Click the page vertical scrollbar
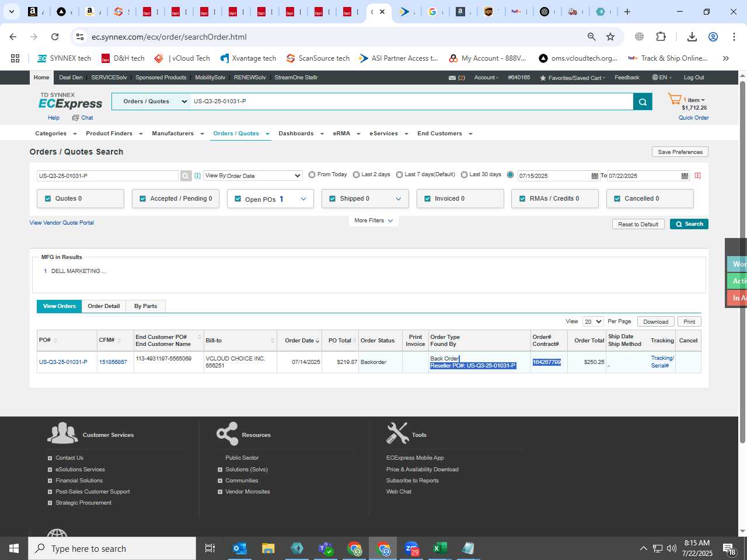The image size is (747, 560). (743, 262)
